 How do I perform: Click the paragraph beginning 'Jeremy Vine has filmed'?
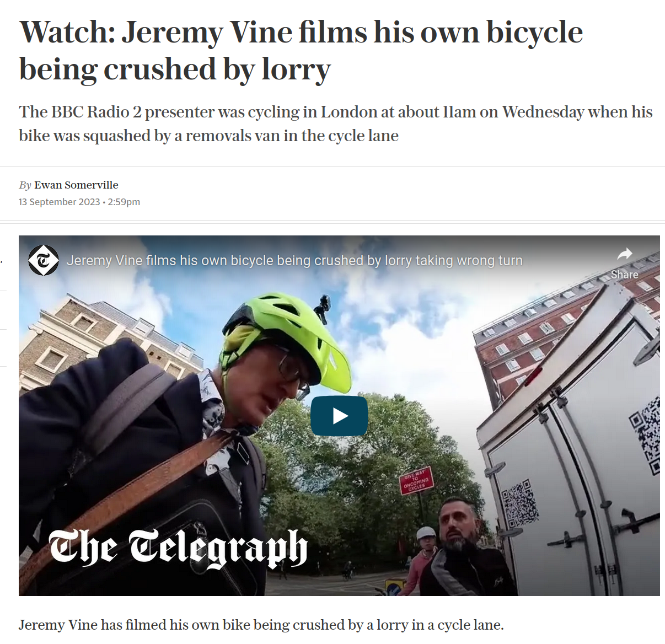[261, 625]
